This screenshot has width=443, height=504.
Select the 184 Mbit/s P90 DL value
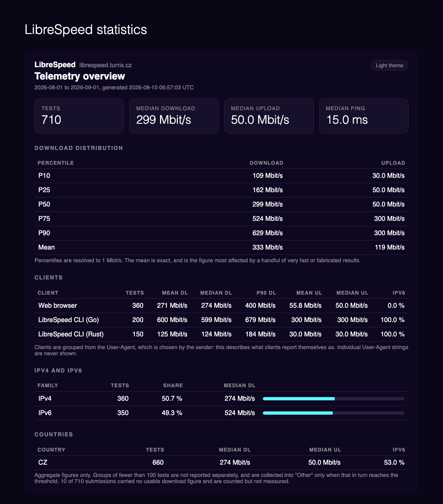click(260, 334)
